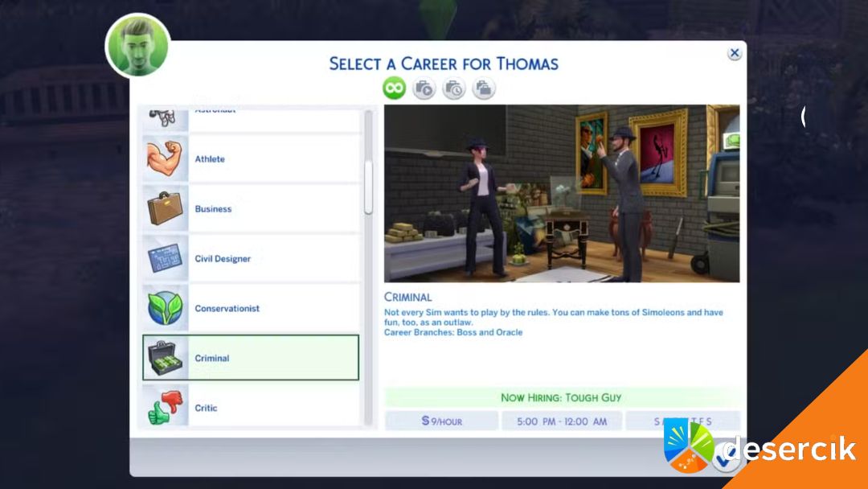The height and width of the screenshot is (489, 868).
Task: Click the 9/hour pay rate box
Action: [441, 421]
